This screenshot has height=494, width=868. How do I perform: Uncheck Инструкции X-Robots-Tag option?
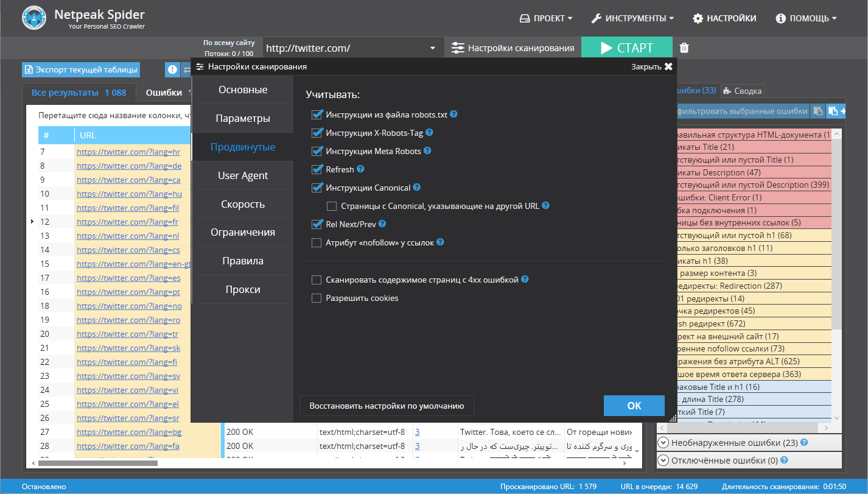coord(317,132)
